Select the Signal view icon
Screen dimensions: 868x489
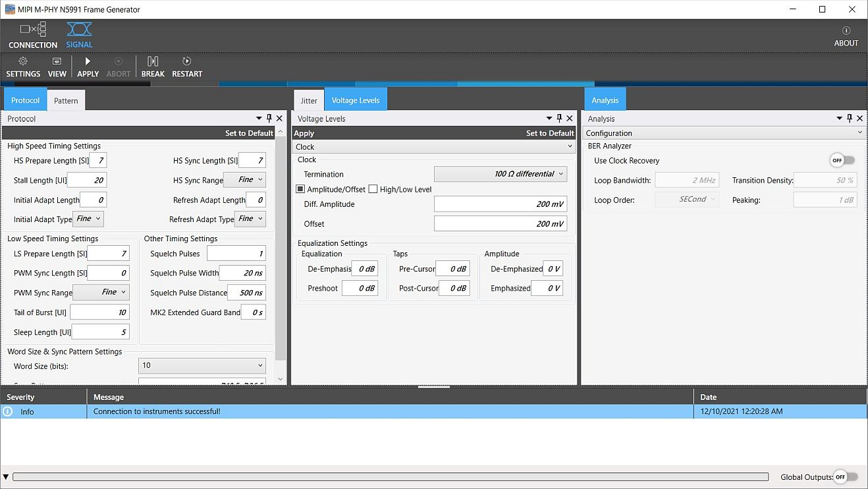(78, 33)
